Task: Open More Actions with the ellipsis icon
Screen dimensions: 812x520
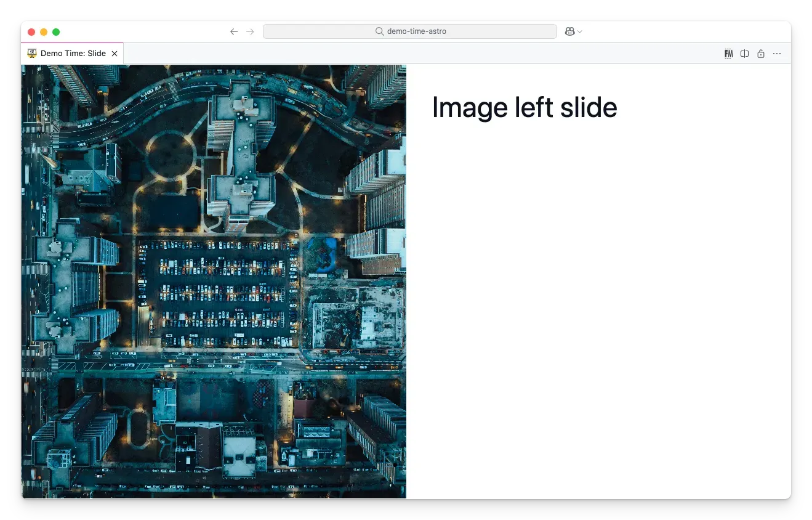Action: click(x=776, y=54)
